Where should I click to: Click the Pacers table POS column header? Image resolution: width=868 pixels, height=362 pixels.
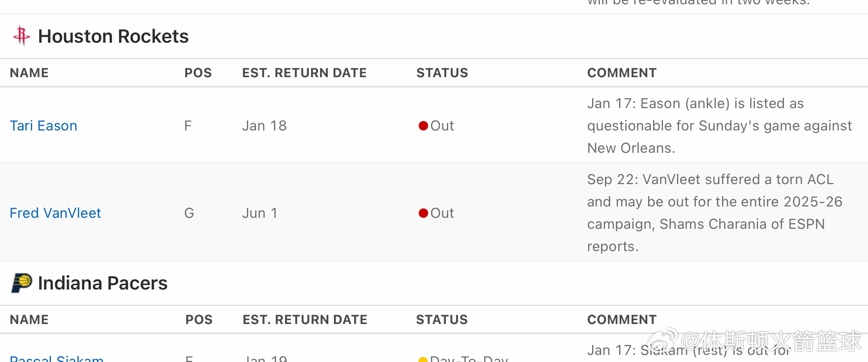pyautogui.click(x=199, y=320)
